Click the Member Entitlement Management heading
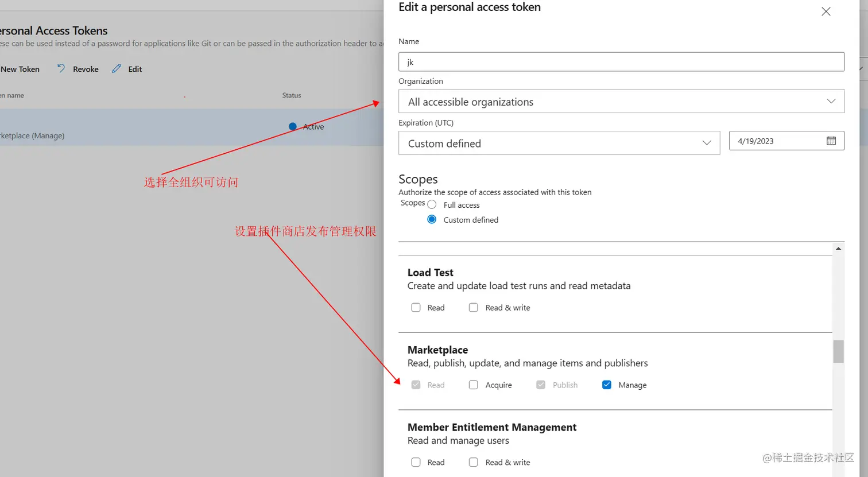The image size is (868, 477). point(492,427)
